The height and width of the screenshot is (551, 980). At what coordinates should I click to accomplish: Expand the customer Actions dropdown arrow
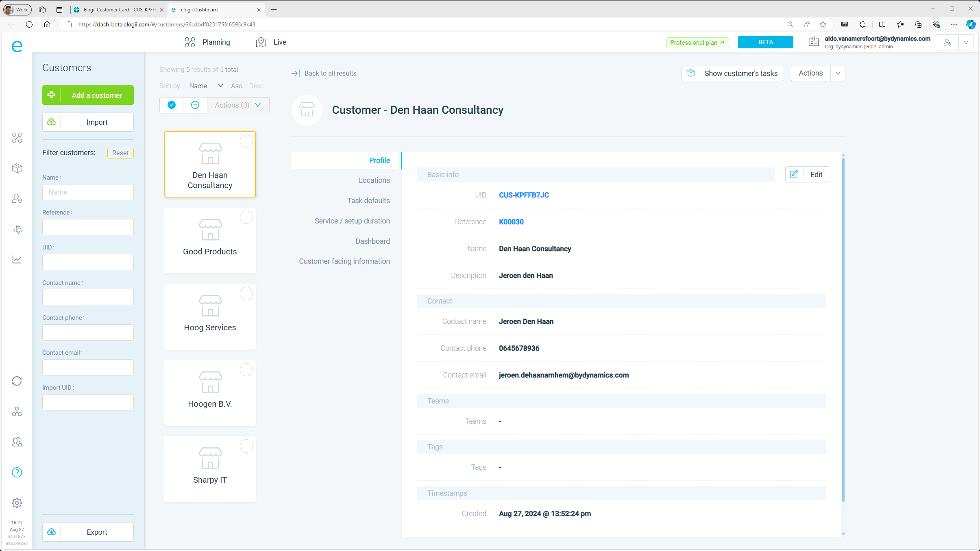click(838, 73)
